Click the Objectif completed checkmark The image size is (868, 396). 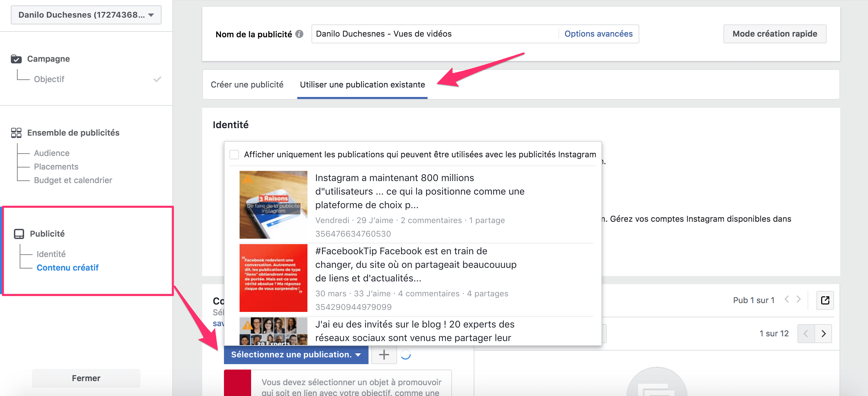point(157,79)
